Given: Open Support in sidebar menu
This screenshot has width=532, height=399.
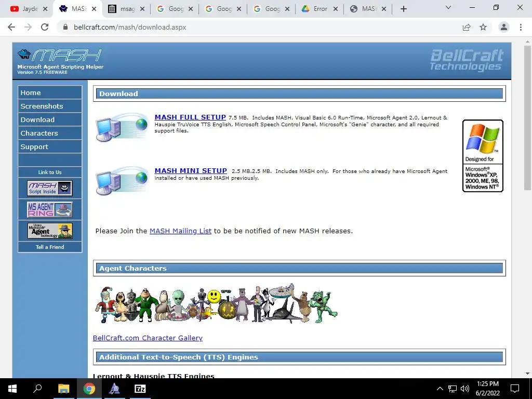Looking at the screenshot, I should (50, 147).
